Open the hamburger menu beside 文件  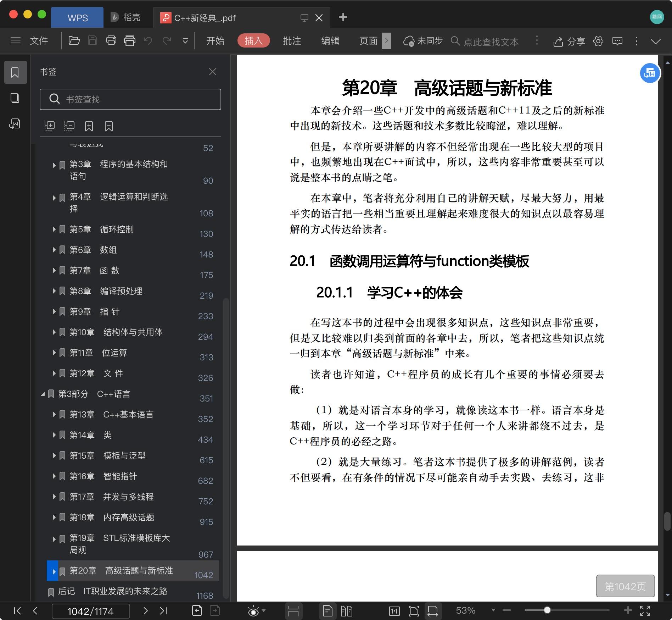16,40
